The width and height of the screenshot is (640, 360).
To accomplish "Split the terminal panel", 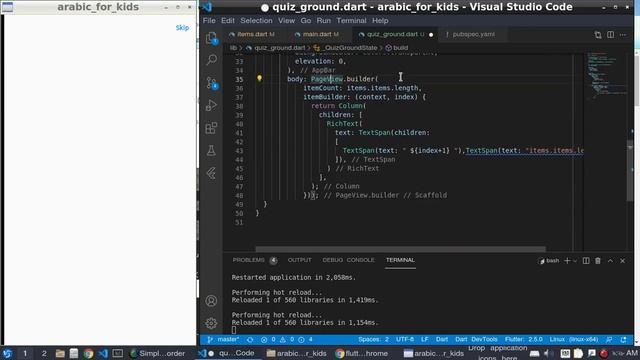I will click(586, 261).
